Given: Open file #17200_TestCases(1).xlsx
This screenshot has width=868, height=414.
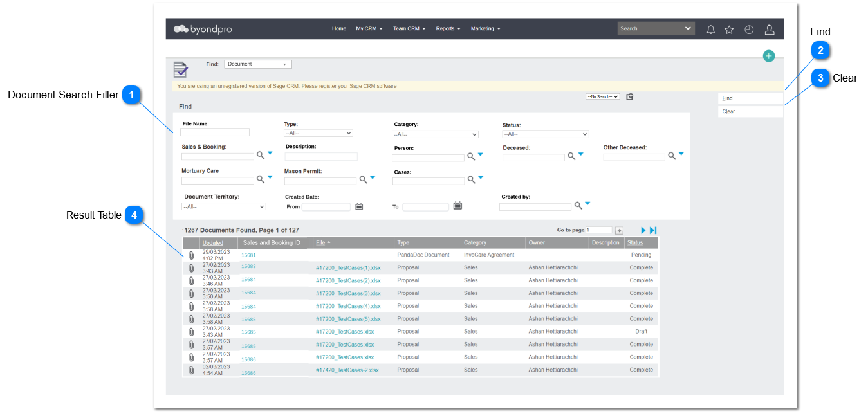Looking at the screenshot, I should click(348, 267).
